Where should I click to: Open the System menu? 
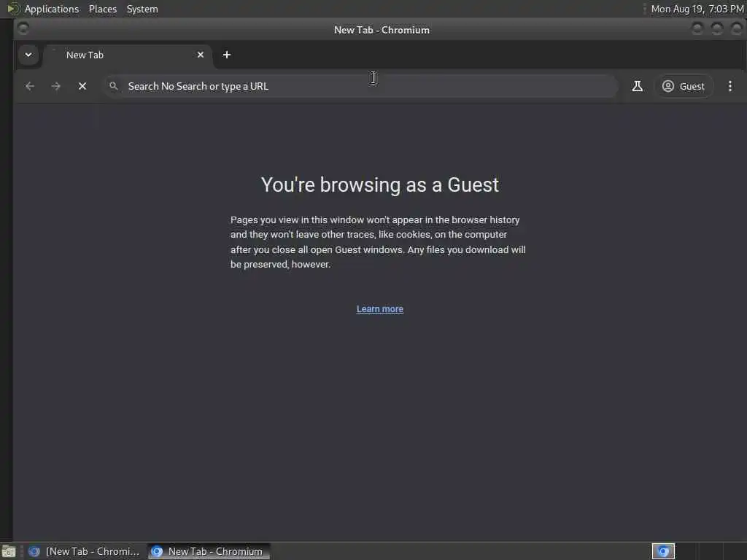(142, 9)
